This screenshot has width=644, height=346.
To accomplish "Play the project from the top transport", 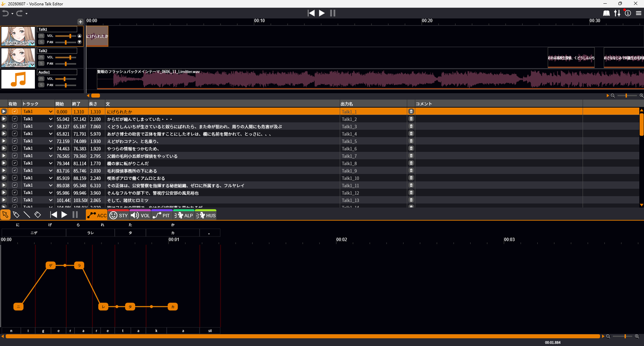I will 322,13.
